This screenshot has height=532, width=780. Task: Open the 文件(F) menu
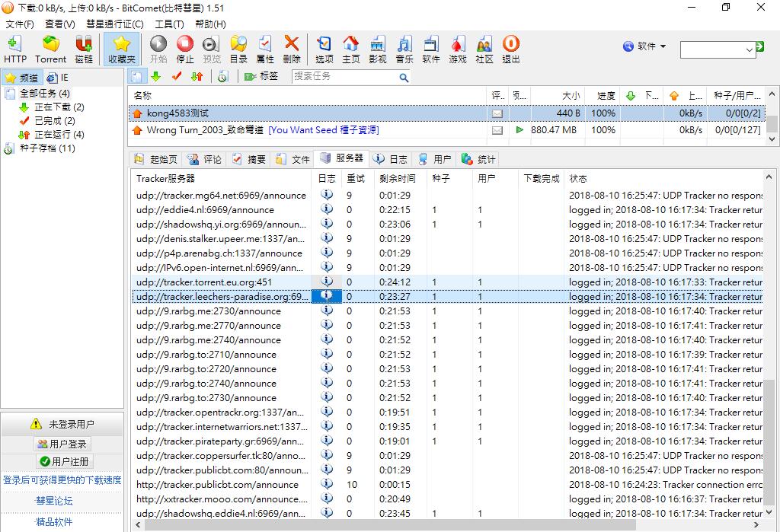tap(20, 24)
